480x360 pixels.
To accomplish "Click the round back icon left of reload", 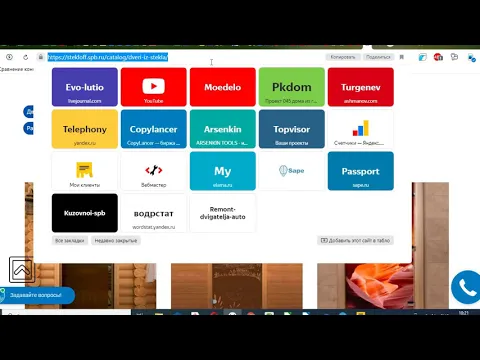I will point(9,57).
